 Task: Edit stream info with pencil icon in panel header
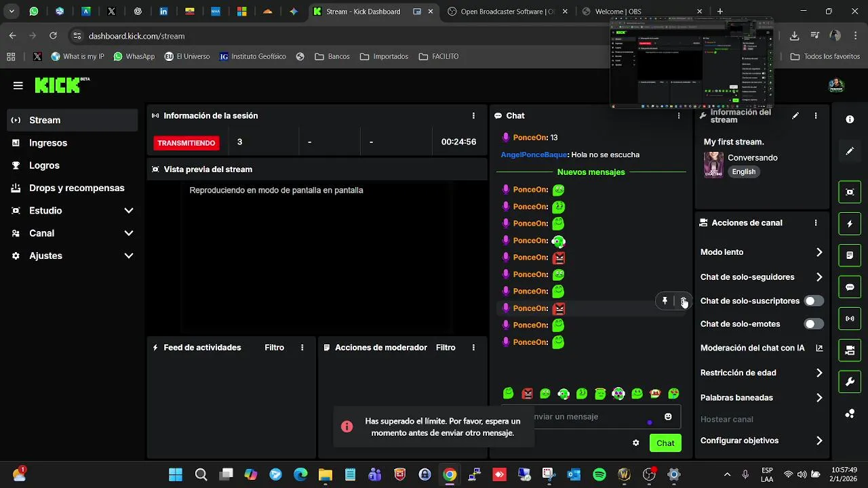[x=795, y=116]
